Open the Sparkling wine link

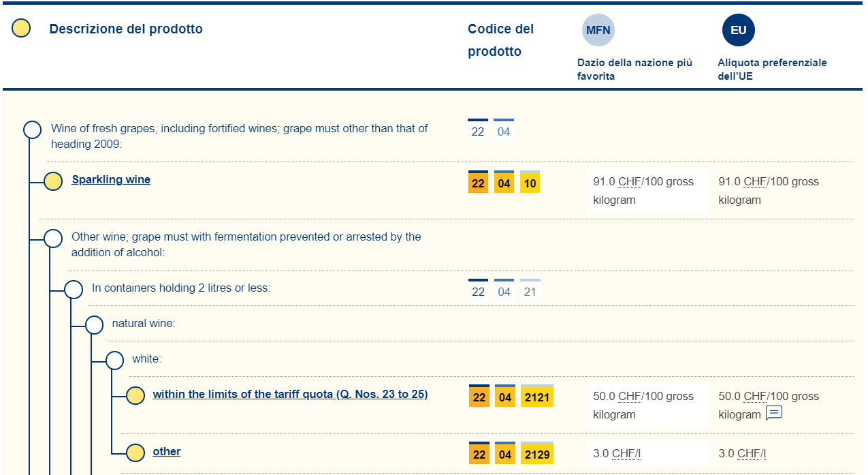(x=111, y=180)
